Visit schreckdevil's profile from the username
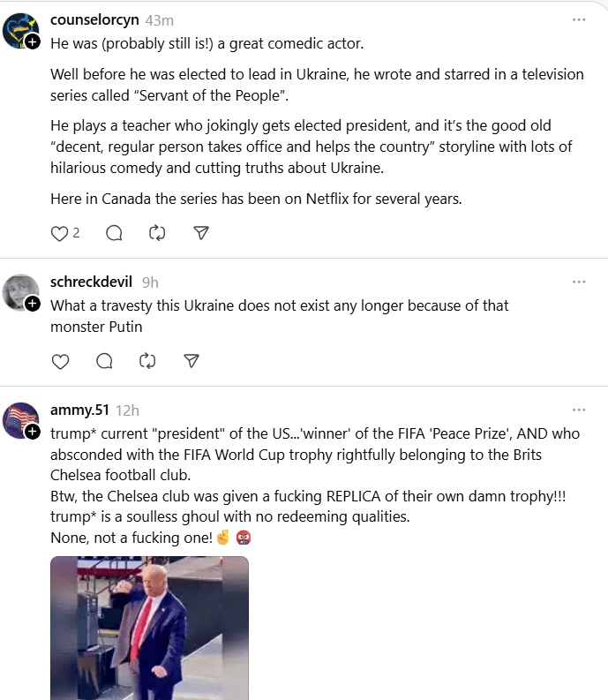The image size is (608, 700). point(91,282)
